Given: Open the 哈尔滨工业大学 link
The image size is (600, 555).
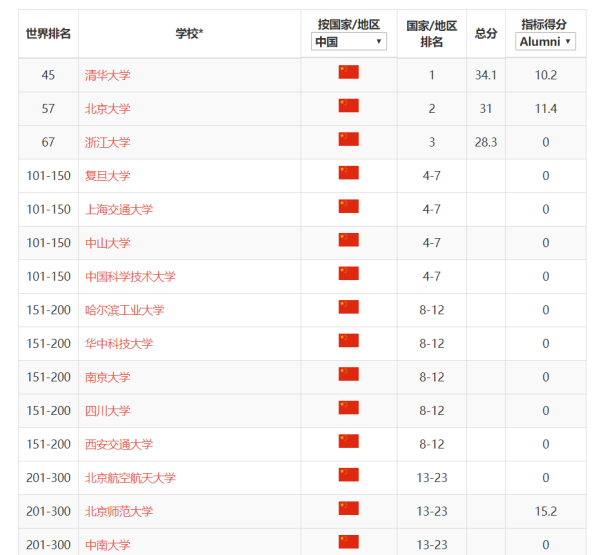Looking at the screenshot, I should pos(124,310).
